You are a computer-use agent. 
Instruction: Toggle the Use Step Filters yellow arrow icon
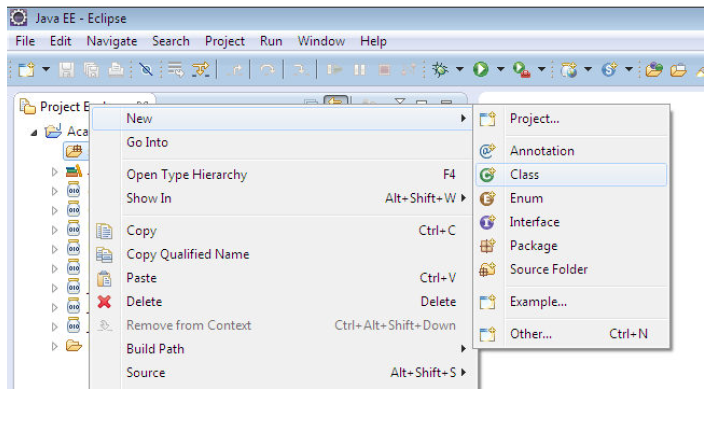coord(200,70)
